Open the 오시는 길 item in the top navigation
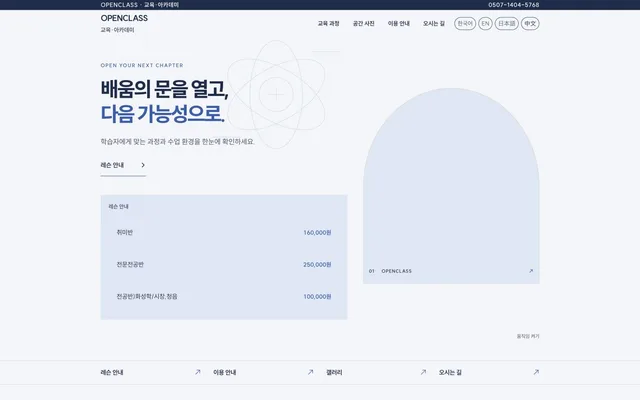 tap(433, 23)
